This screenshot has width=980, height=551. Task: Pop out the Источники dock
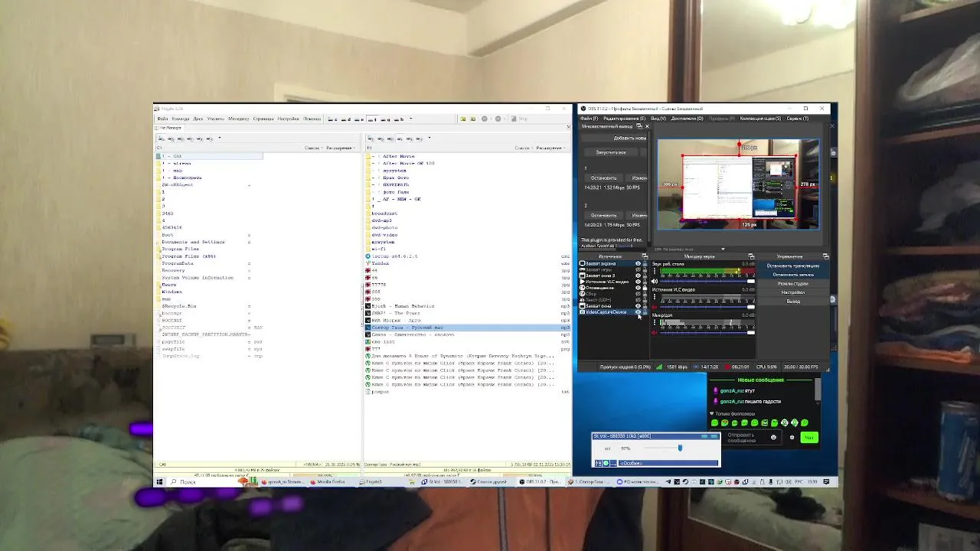coord(645,256)
